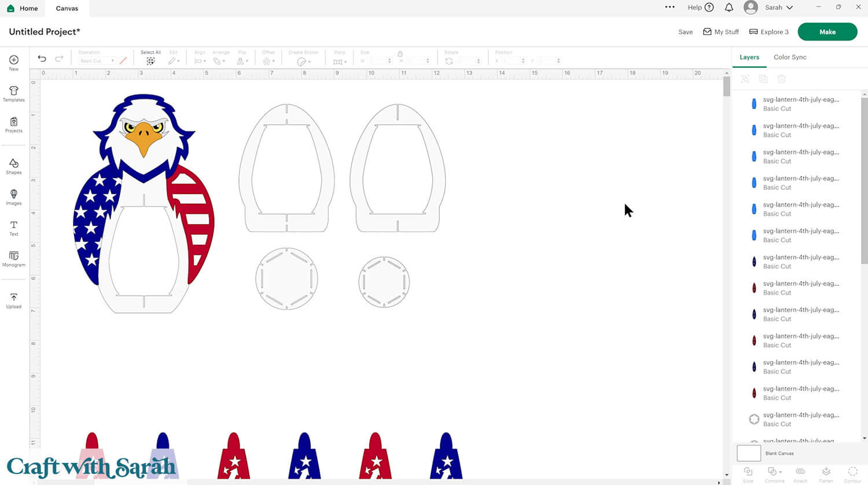Choose the Explore 3 machine selector
The height and width of the screenshot is (485, 868).
tap(769, 32)
